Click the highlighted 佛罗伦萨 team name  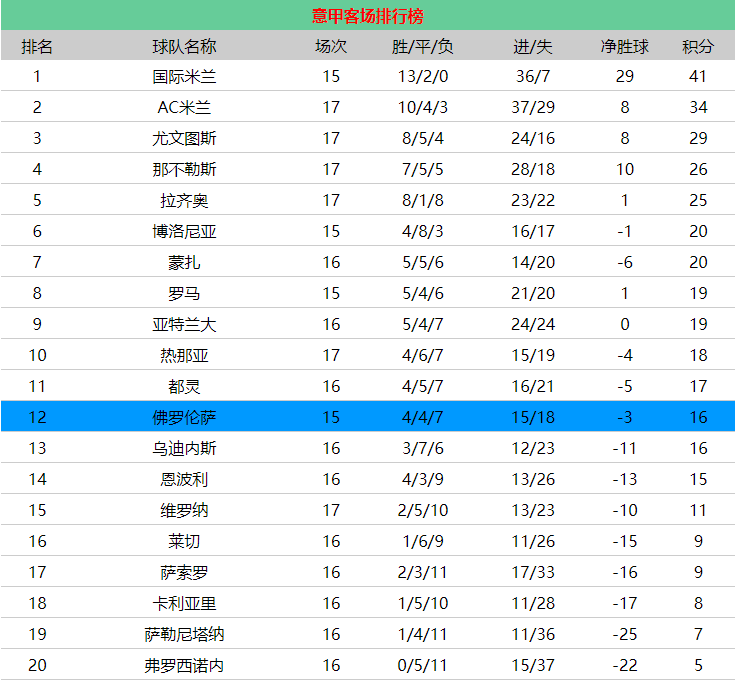184,417
